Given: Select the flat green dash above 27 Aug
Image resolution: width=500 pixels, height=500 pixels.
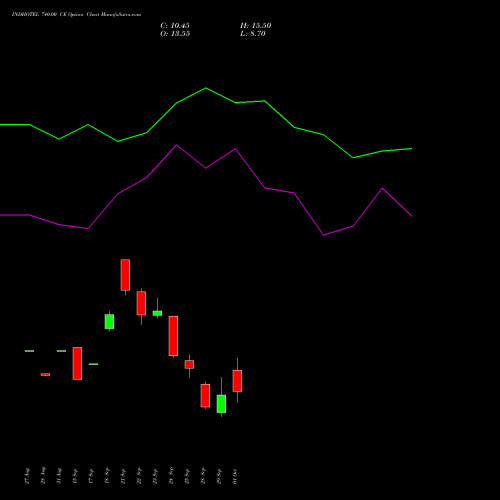Looking at the screenshot, I should click(29, 351).
